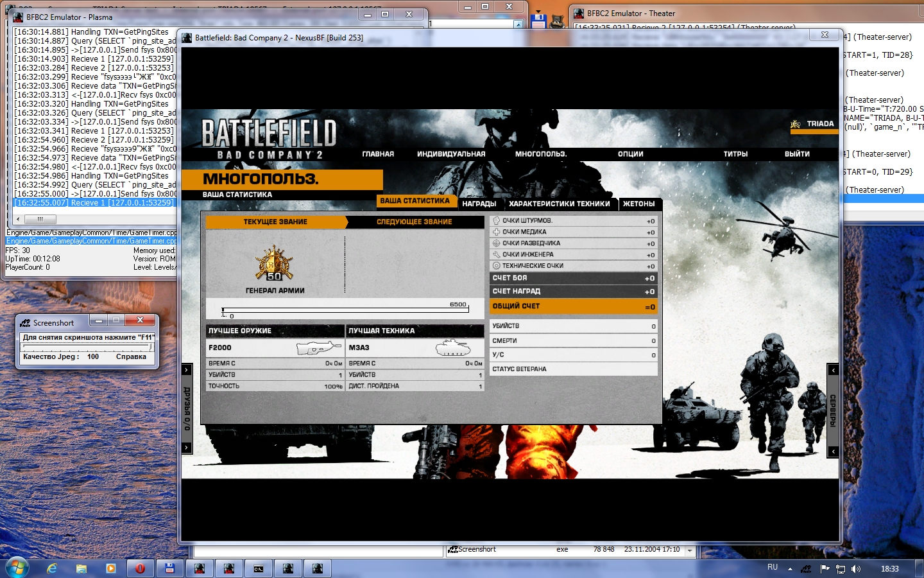Click the СТАТУС ВЕТЕРАНА row
The height and width of the screenshot is (578, 924).
(x=574, y=369)
